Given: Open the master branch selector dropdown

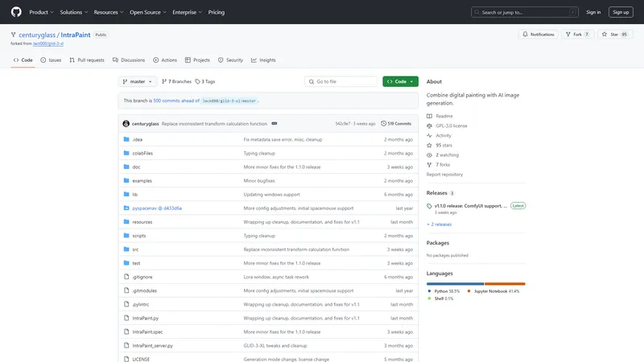Looking at the screenshot, I should [138, 82].
